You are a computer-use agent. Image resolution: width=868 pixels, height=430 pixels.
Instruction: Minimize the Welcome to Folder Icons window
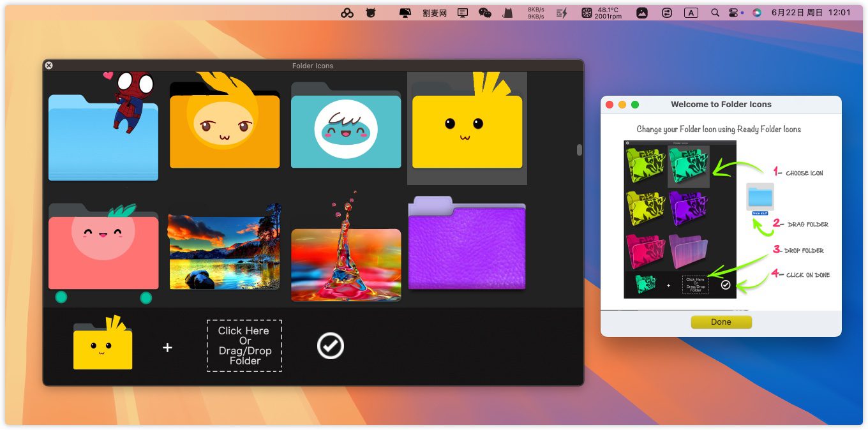pos(622,105)
